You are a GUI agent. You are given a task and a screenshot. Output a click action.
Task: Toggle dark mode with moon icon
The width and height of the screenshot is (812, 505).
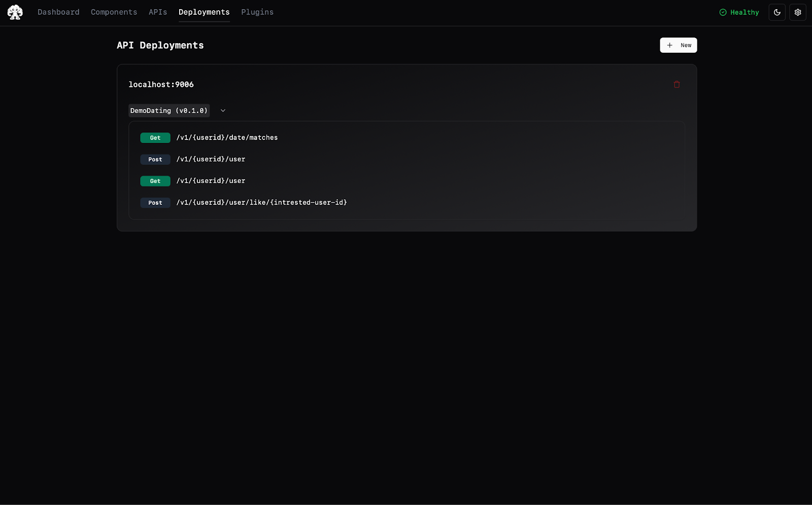click(x=777, y=12)
